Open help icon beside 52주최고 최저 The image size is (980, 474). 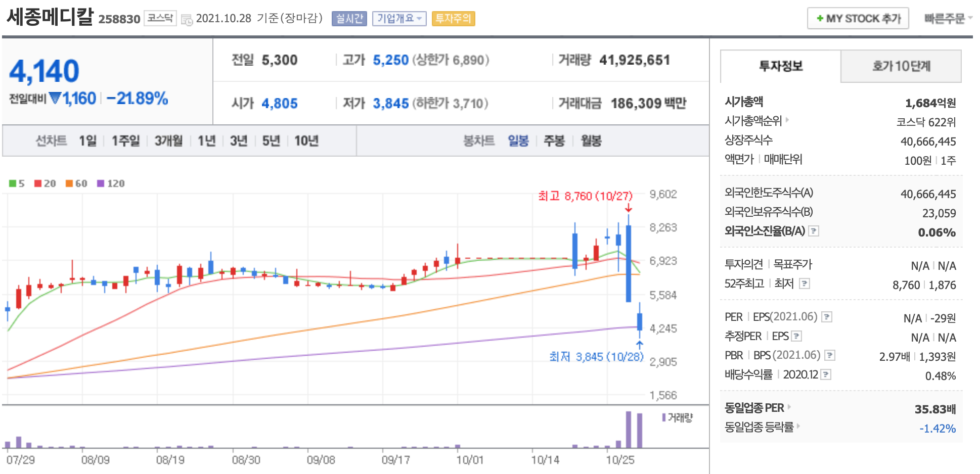pos(805,283)
